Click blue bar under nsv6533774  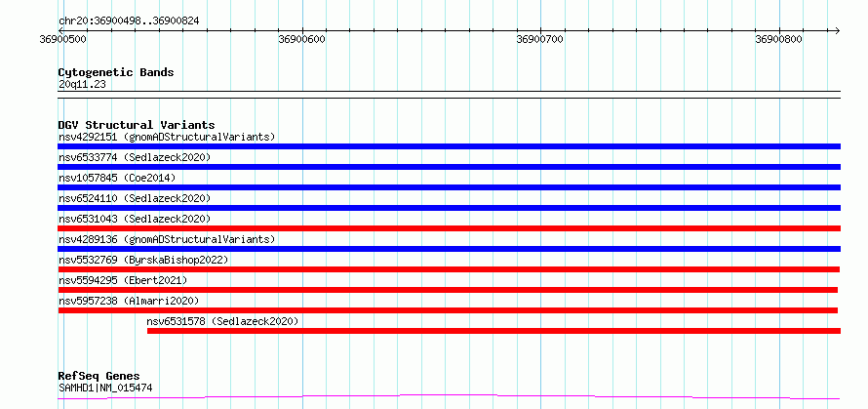point(449,167)
